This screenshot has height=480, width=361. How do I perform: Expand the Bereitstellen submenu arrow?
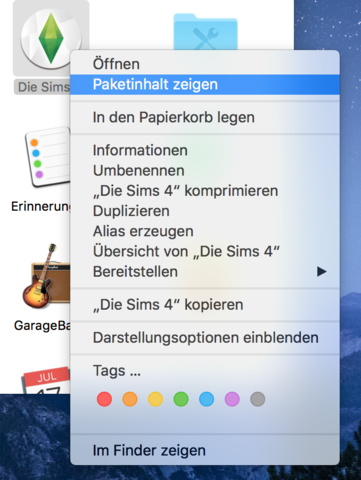tap(321, 272)
